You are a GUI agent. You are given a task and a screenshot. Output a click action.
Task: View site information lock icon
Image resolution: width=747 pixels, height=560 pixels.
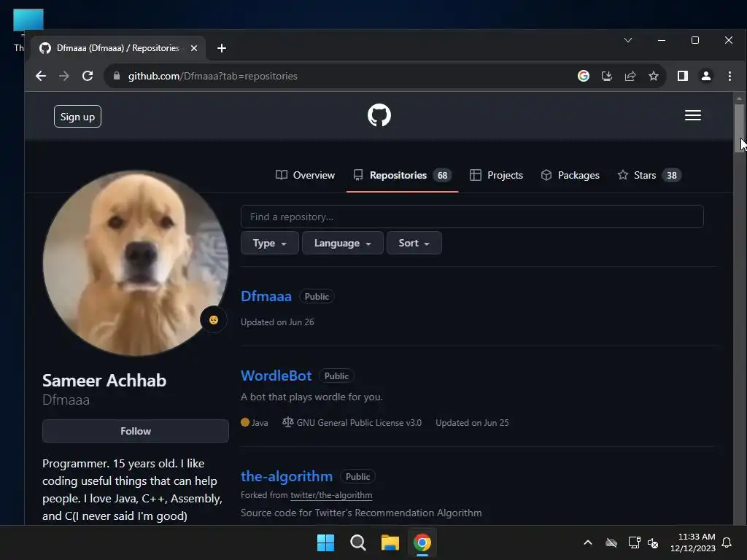click(116, 76)
